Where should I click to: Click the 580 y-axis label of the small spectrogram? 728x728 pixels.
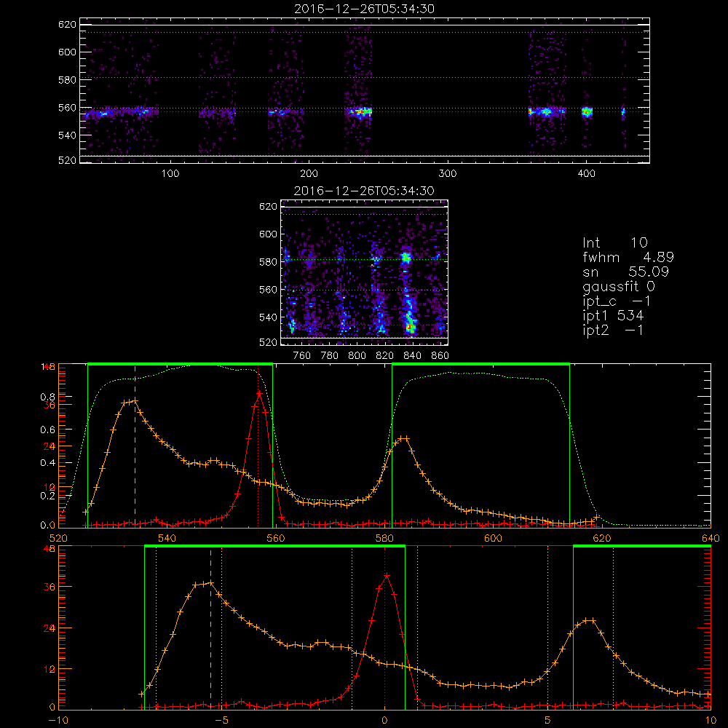tap(268, 262)
